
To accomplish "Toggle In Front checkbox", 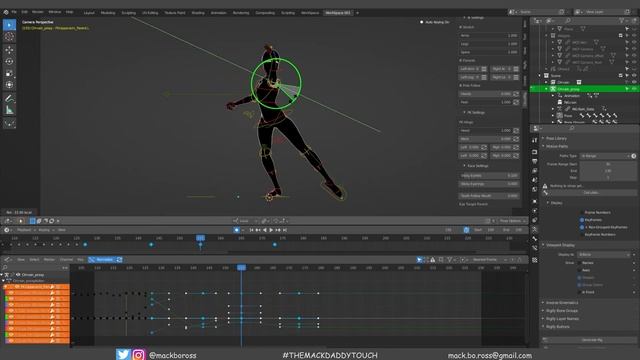I will coord(580,292).
